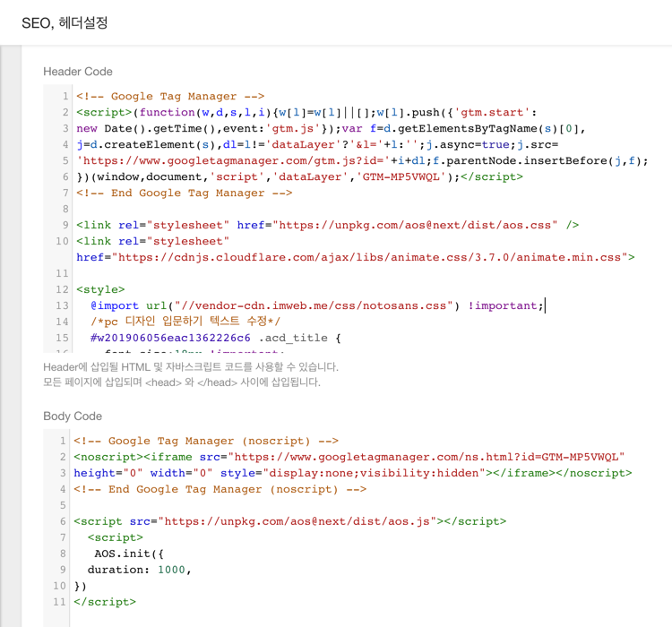Click the 'Header Code' label
The width and height of the screenshot is (672, 627).
(x=78, y=72)
